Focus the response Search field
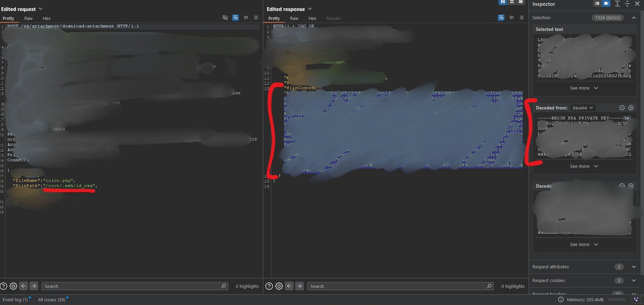The width and height of the screenshot is (644, 305). point(401,286)
